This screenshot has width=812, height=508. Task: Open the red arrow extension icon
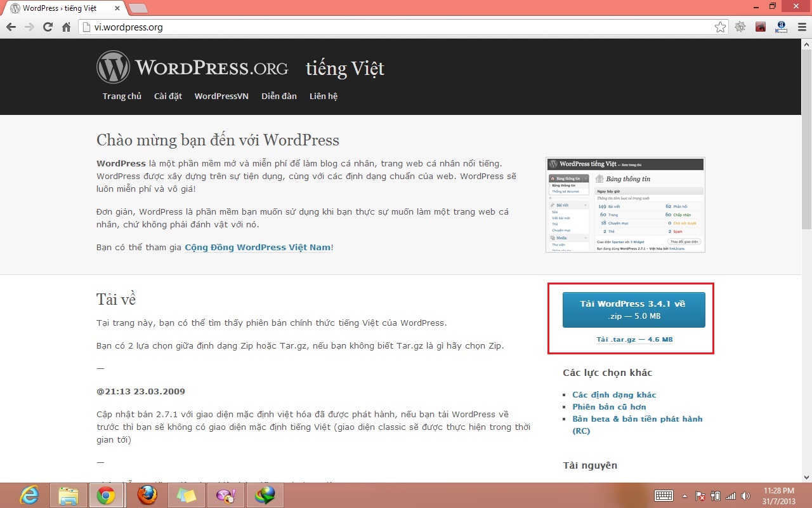click(x=761, y=27)
